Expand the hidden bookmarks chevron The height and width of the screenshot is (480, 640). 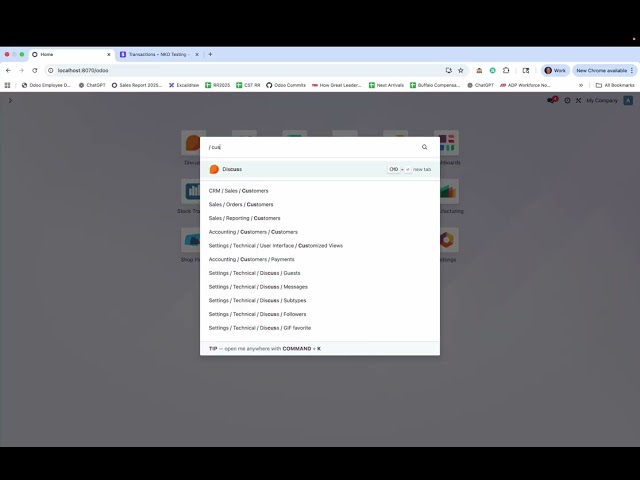581,85
